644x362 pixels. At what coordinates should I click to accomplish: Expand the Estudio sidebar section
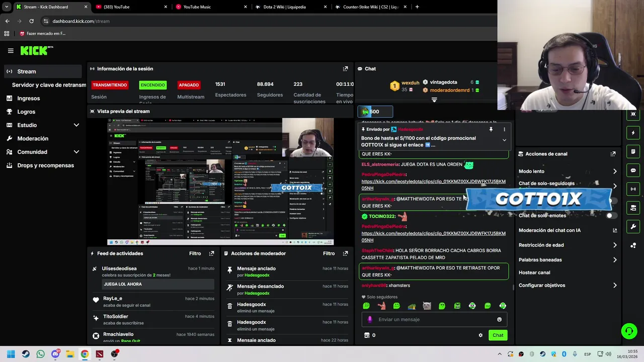coord(76,125)
